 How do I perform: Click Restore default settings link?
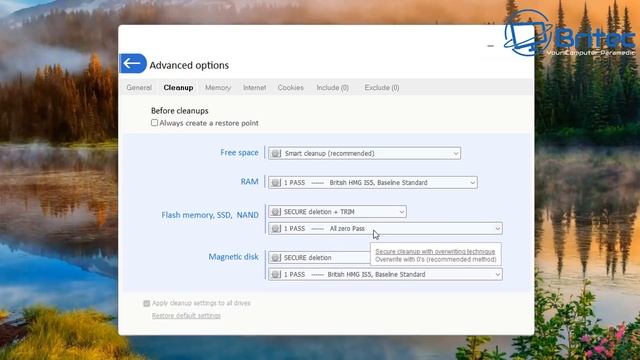(x=186, y=316)
